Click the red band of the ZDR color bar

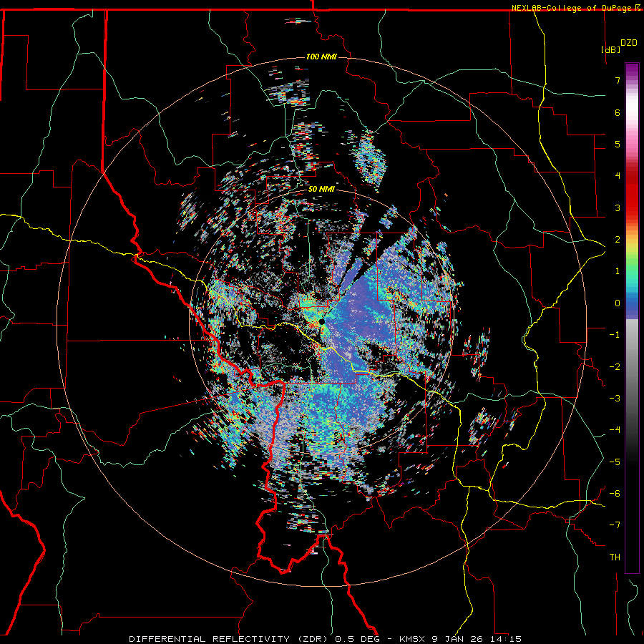coord(632,193)
